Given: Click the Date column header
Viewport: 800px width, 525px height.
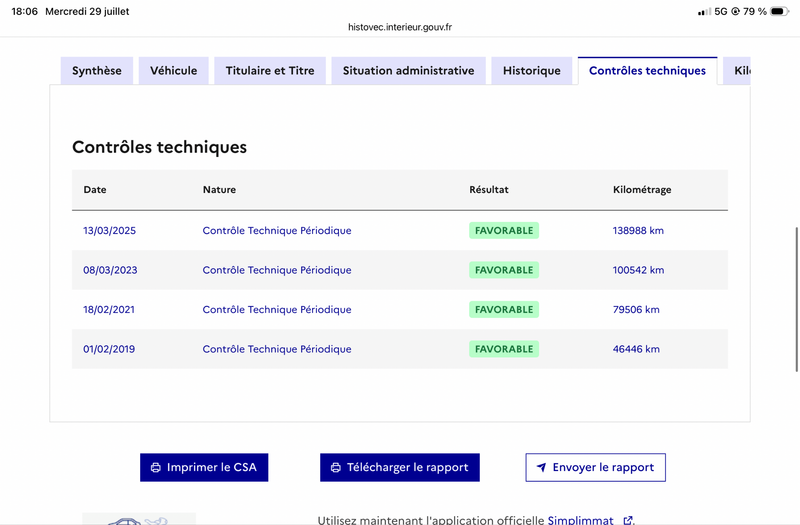Looking at the screenshot, I should [x=95, y=189].
